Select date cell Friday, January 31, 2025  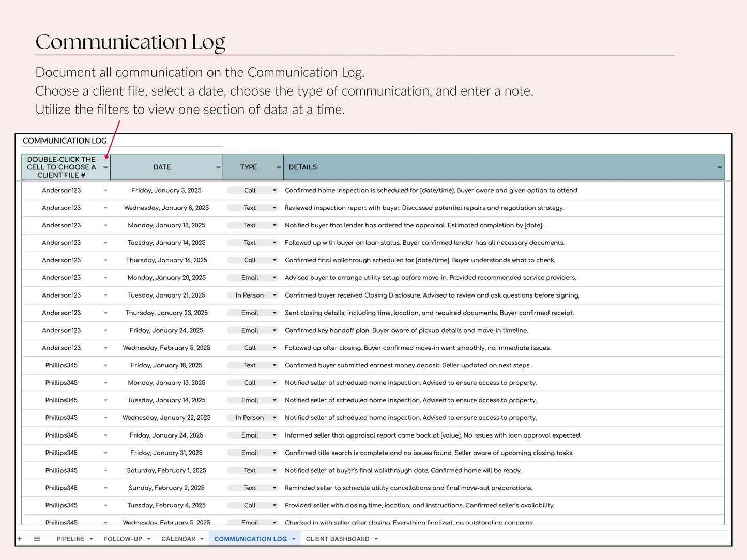[x=166, y=453]
